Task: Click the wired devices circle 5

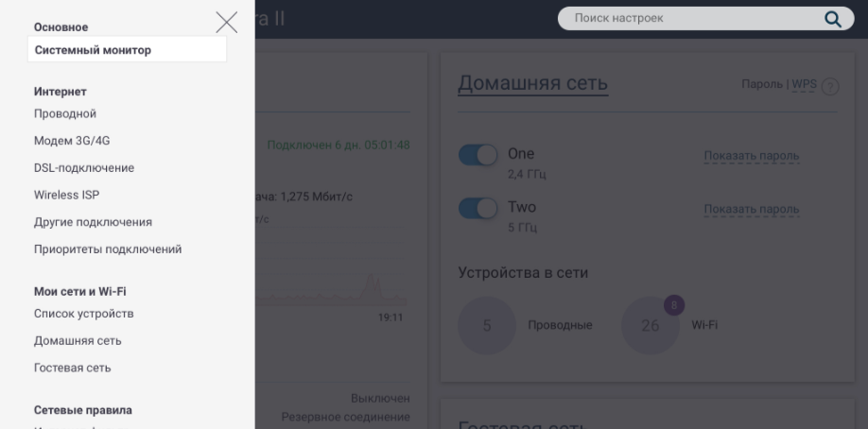Action: click(x=487, y=325)
